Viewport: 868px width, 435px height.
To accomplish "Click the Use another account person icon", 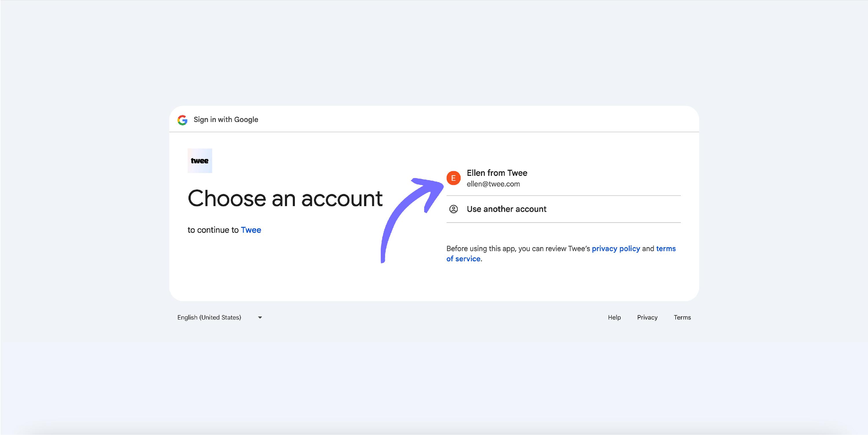I will 454,209.
